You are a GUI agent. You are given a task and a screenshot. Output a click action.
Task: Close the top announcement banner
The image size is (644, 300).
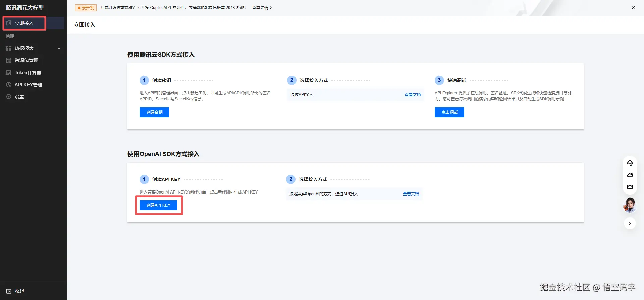click(x=633, y=8)
